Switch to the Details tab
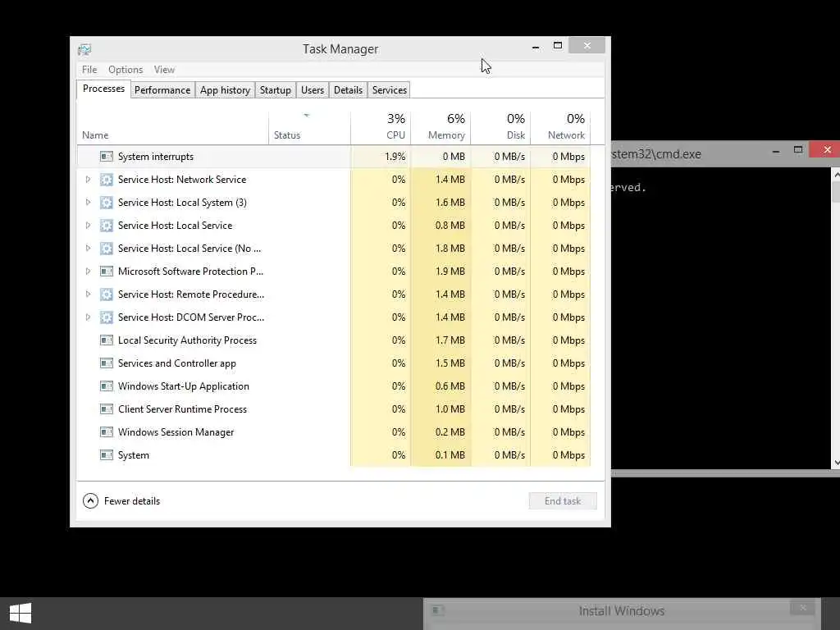This screenshot has width=840, height=630. pyautogui.click(x=348, y=90)
